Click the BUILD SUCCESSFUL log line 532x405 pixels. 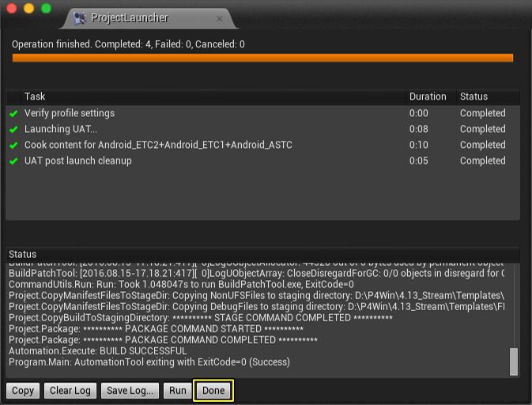tap(98, 351)
